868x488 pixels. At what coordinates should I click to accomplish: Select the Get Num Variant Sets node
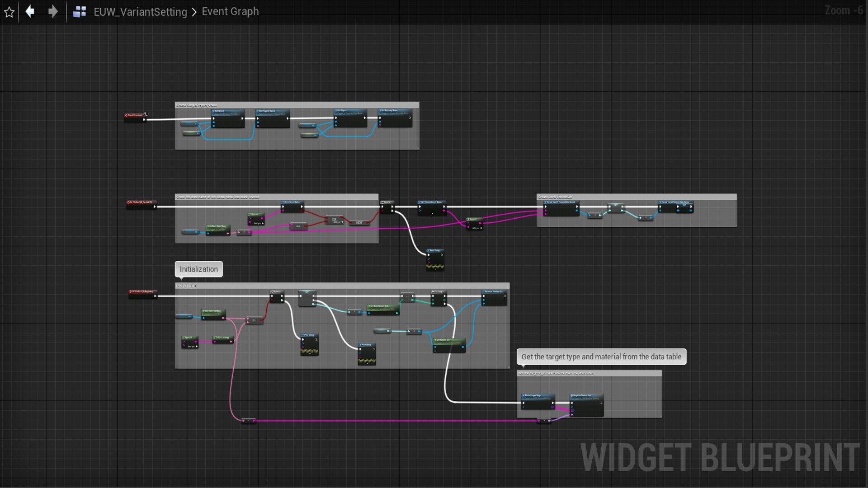click(383, 310)
